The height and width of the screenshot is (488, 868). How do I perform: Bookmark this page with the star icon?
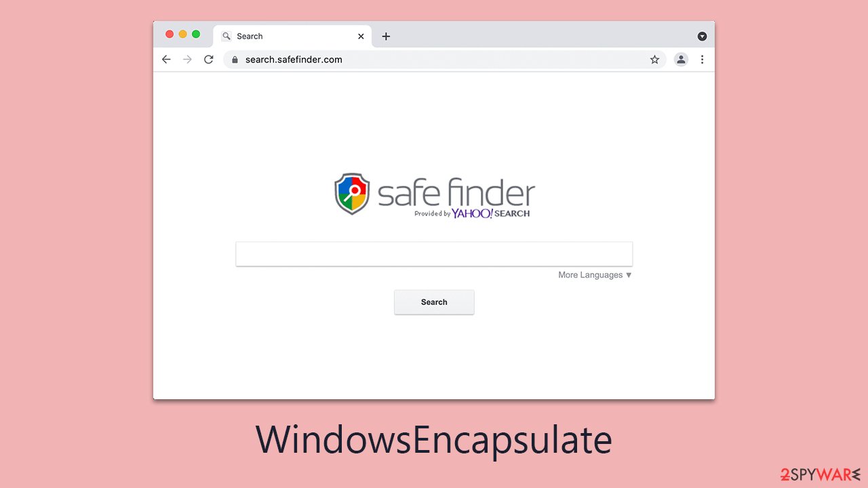pos(654,60)
